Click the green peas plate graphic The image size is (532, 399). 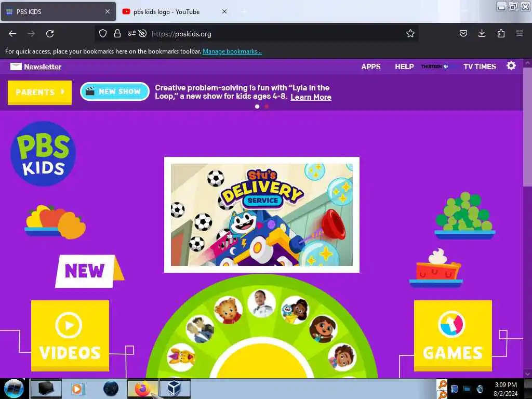click(x=465, y=216)
